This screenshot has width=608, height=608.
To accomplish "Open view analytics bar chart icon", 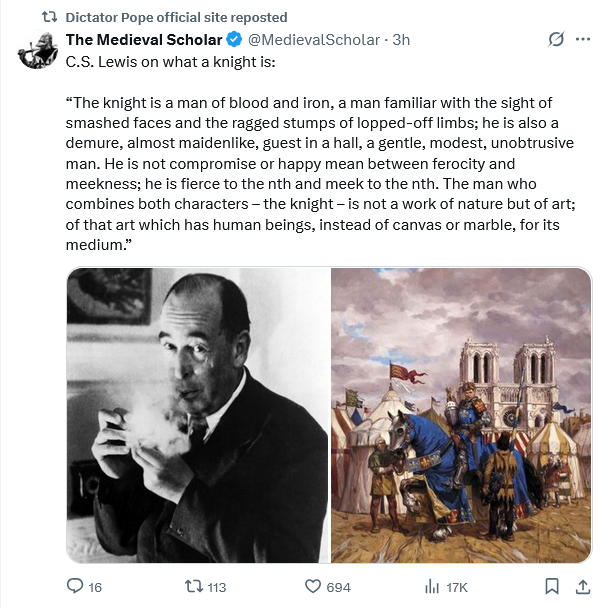I will pyautogui.click(x=433, y=586).
